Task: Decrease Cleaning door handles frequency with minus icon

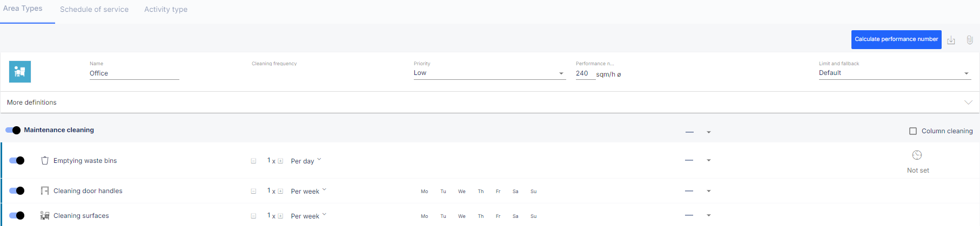Action: click(253, 191)
